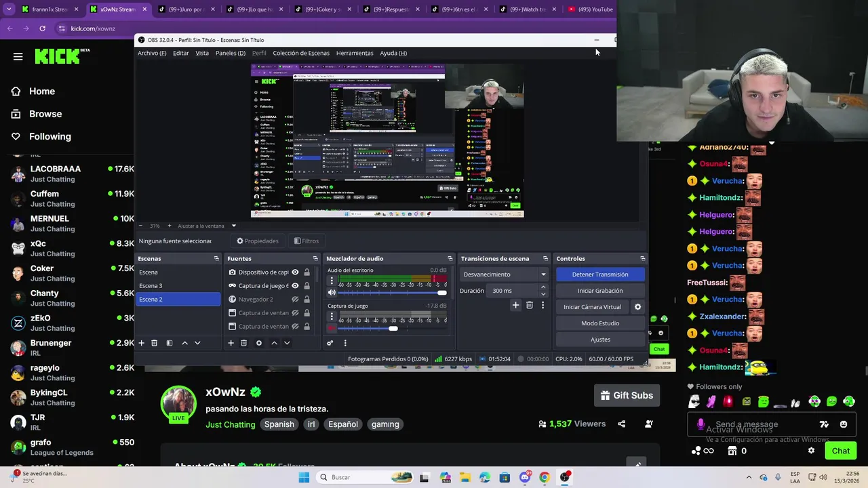
Task: Open advanced audio properties gears icon
Action: 330,343
